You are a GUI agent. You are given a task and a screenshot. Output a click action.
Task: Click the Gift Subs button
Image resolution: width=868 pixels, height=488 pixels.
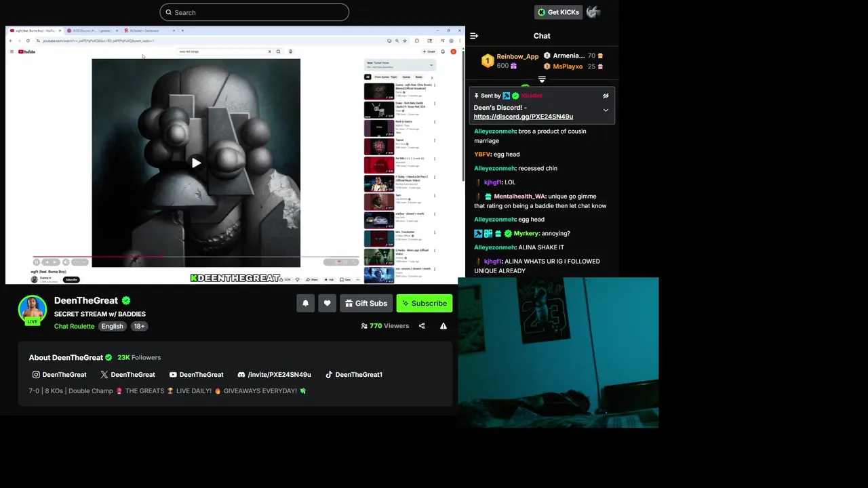pos(366,303)
